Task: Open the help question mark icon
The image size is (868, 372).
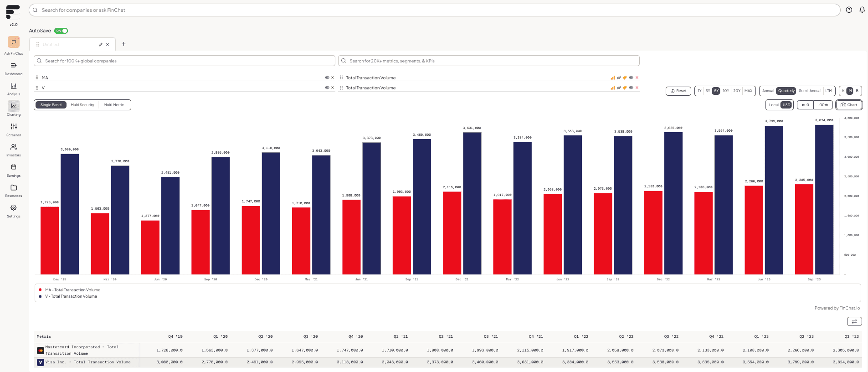Action: pyautogui.click(x=849, y=10)
